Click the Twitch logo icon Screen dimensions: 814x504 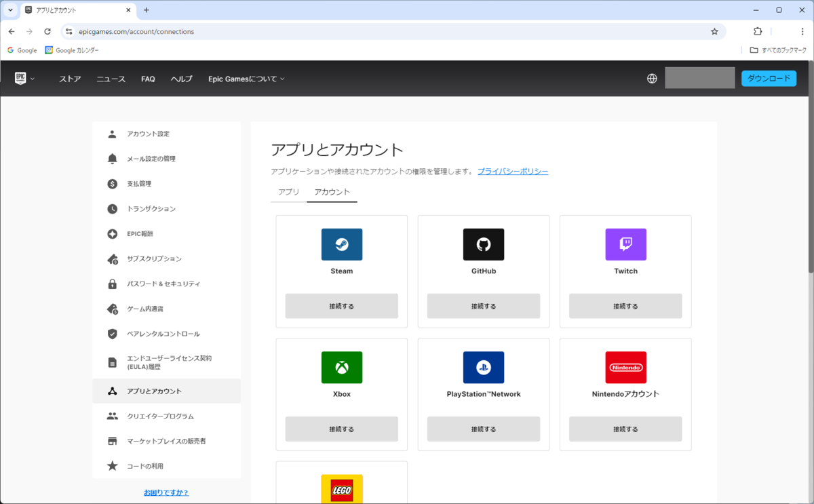pos(625,244)
